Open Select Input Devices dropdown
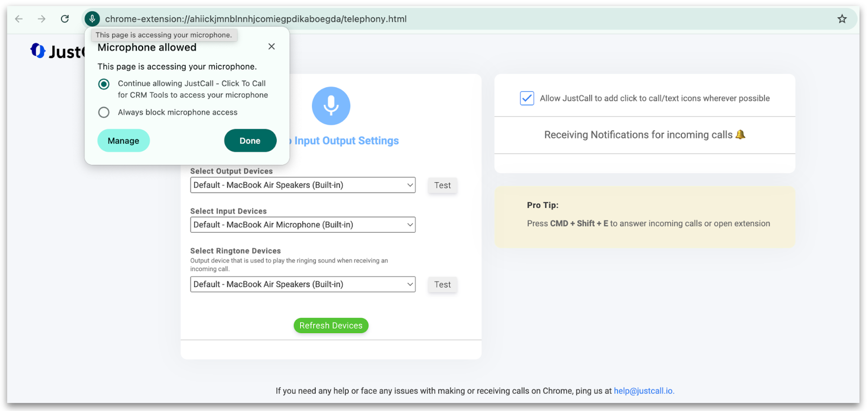 tap(303, 224)
